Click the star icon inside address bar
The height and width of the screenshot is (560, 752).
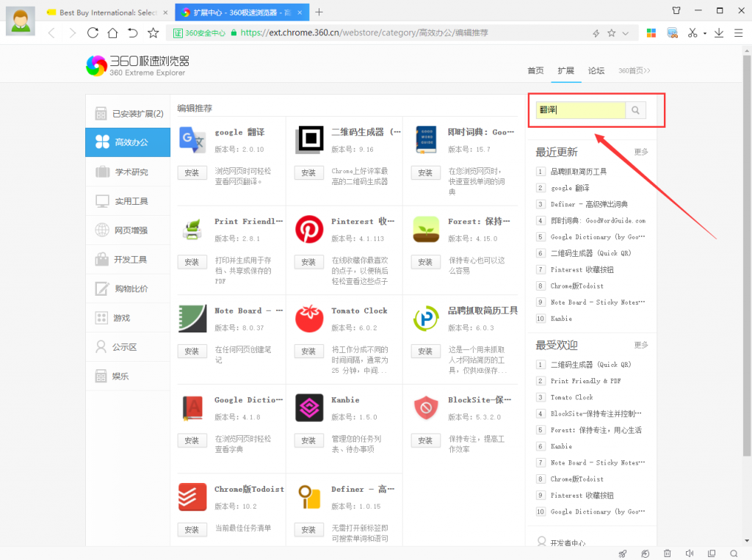coord(612,33)
